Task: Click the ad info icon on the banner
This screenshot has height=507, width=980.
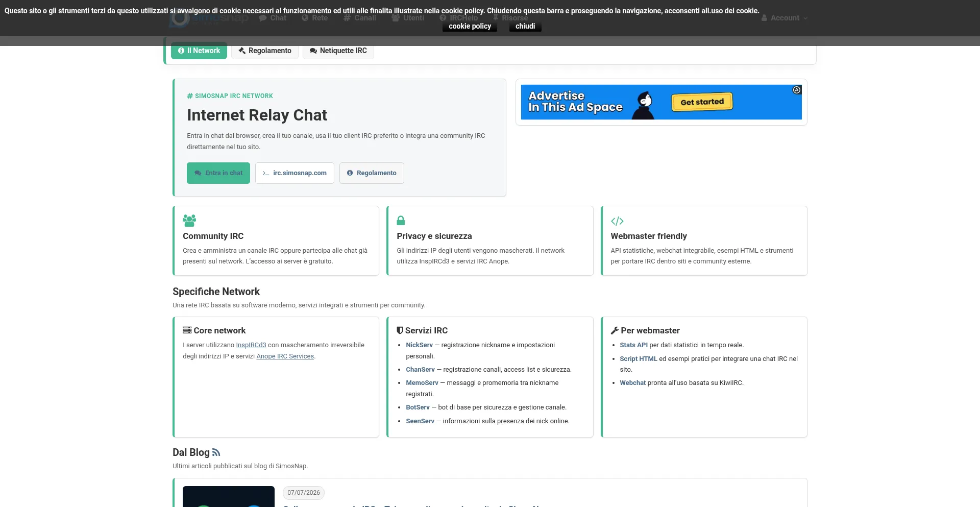Action: point(797,90)
